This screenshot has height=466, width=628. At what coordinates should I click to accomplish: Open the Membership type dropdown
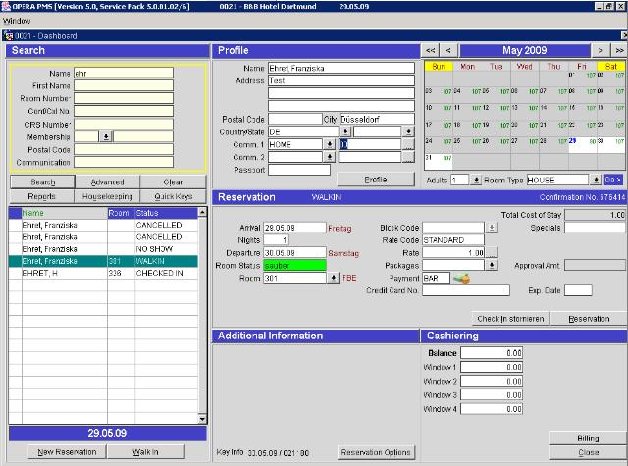(107, 137)
